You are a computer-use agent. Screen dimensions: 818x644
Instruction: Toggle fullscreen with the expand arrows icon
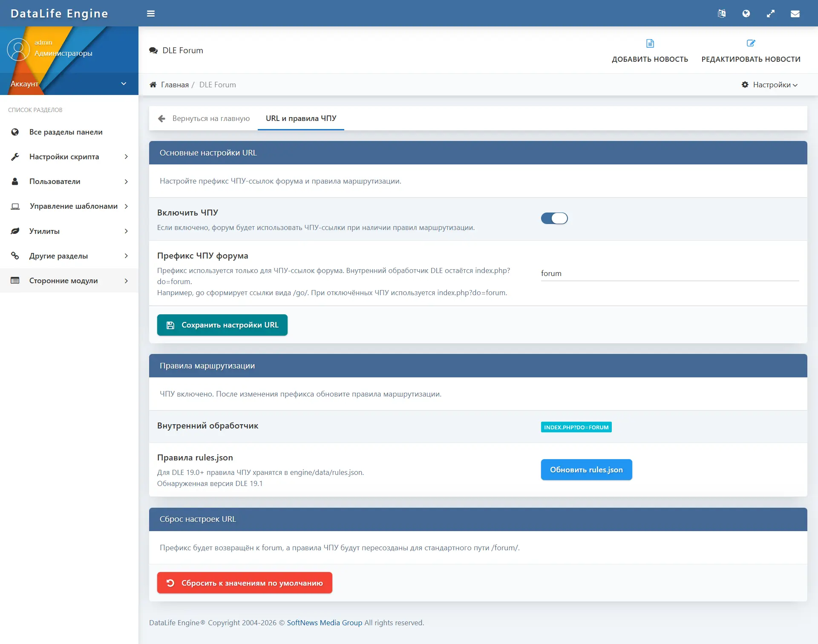pyautogui.click(x=771, y=14)
